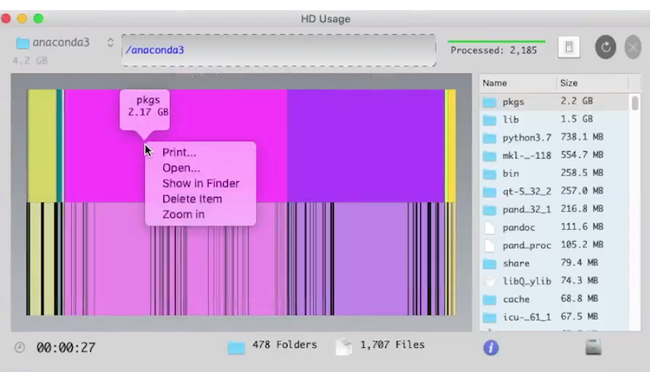Click the pandoc file icon
Viewport: 650px width, 382px height.
pyautogui.click(x=490, y=228)
